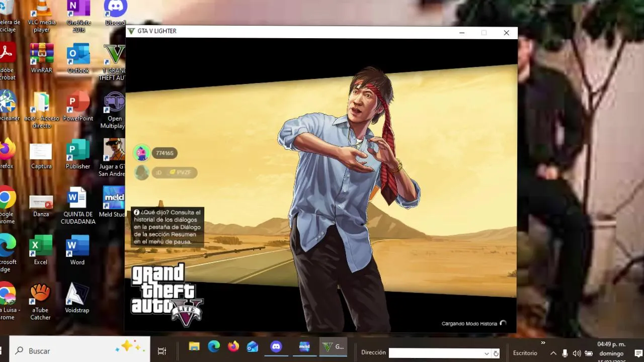This screenshot has height=362, width=644.
Task: Click the Cargando Modo Historia loading text
Action: point(469,324)
